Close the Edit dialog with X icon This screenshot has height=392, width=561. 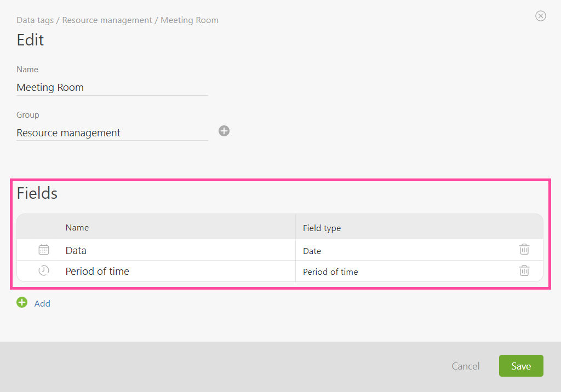point(540,16)
